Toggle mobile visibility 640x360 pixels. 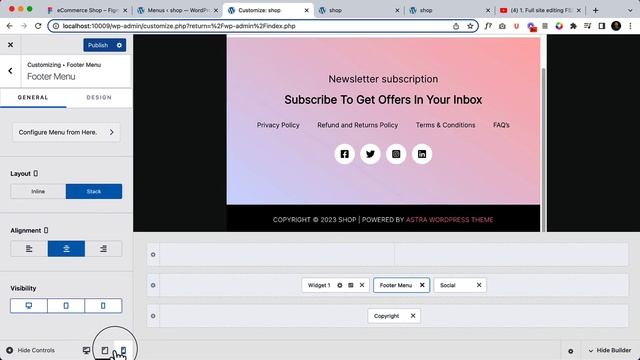(x=103, y=306)
